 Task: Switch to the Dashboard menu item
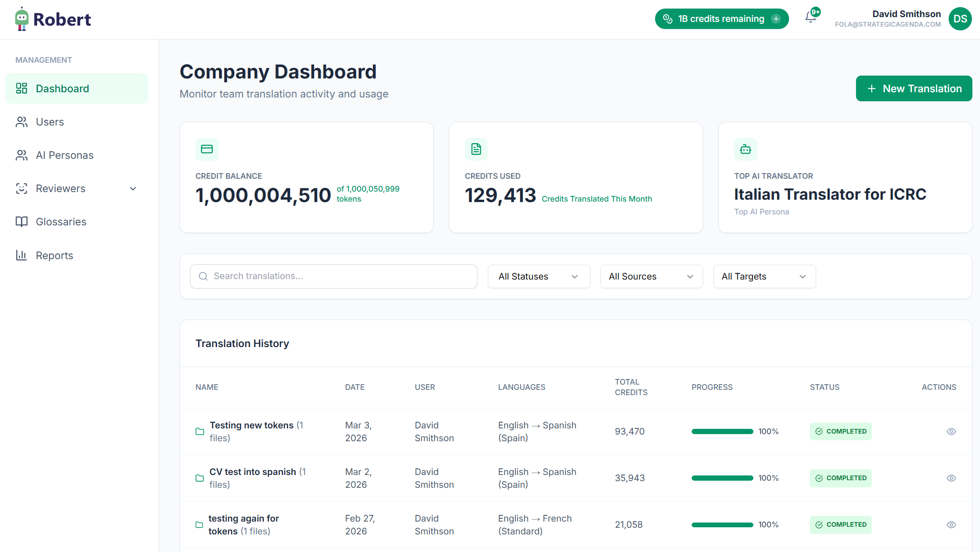(62, 88)
